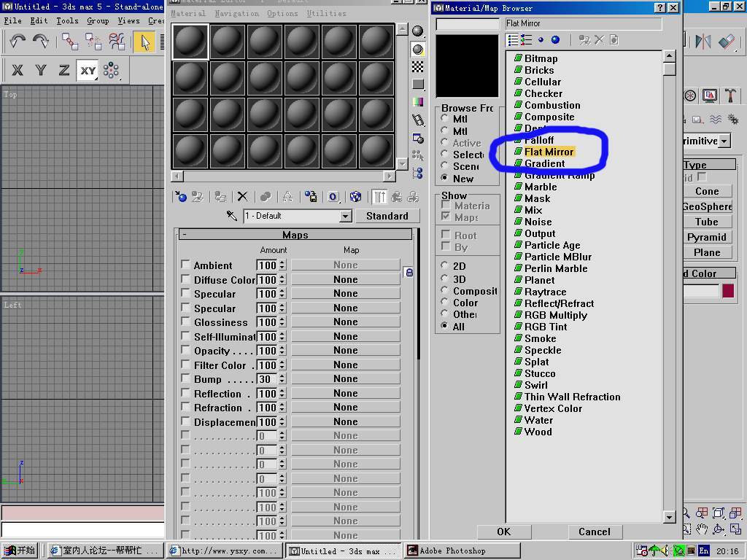Switch browser to View List + Icons
This screenshot has width=747, height=560.
click(x=527, y=40)
